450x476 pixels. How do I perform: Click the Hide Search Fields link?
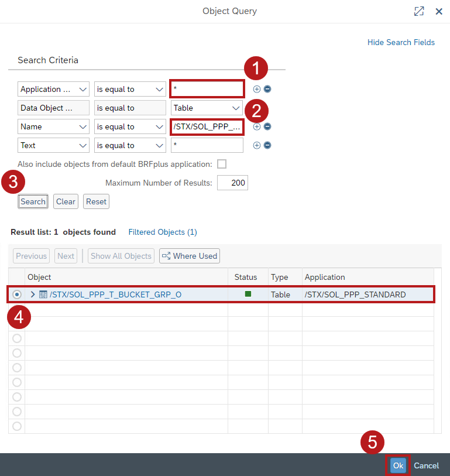coord(401,42)
